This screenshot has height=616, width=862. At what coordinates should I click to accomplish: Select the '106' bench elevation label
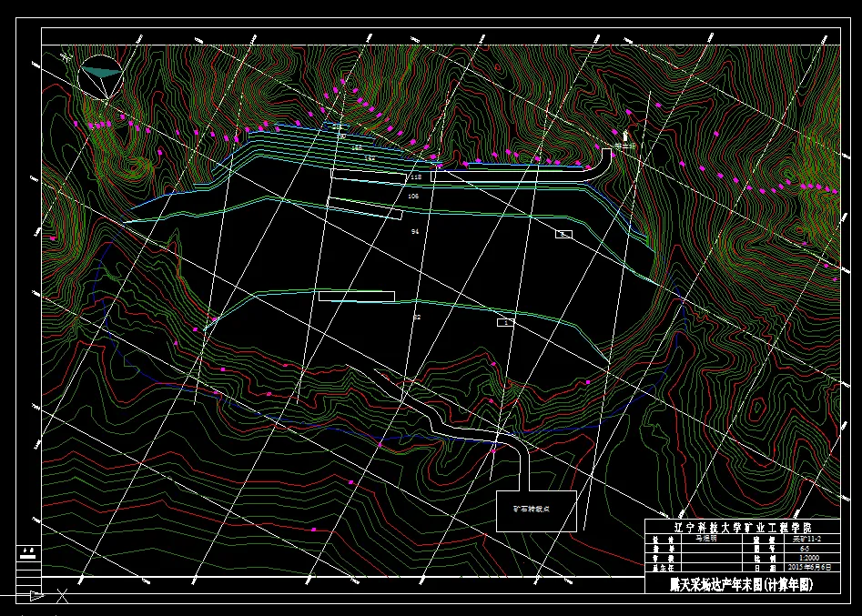[x=413, y=196]
